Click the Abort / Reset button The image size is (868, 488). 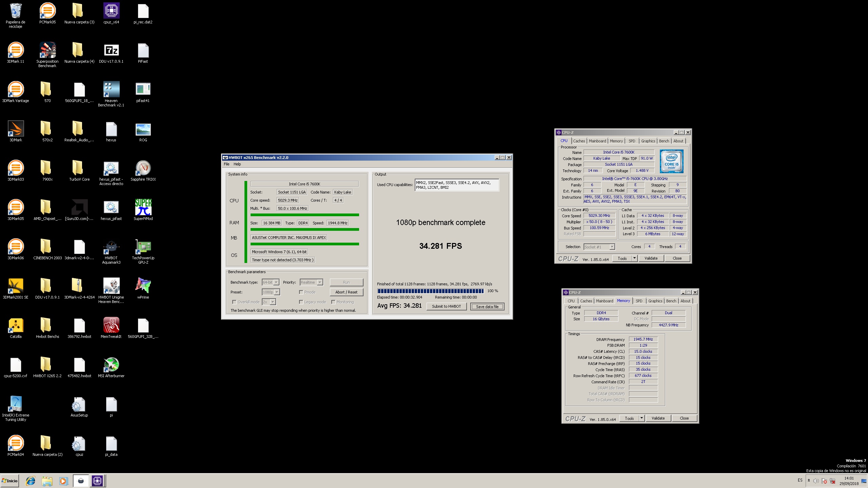346,292
